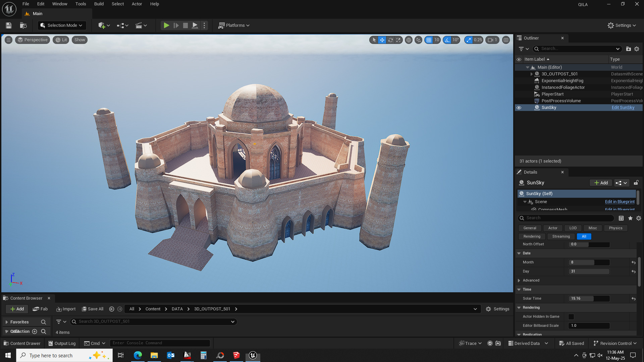Adjust the Month value slider
The height and width of the screenshot is (362, 644).
coord(589,262)
